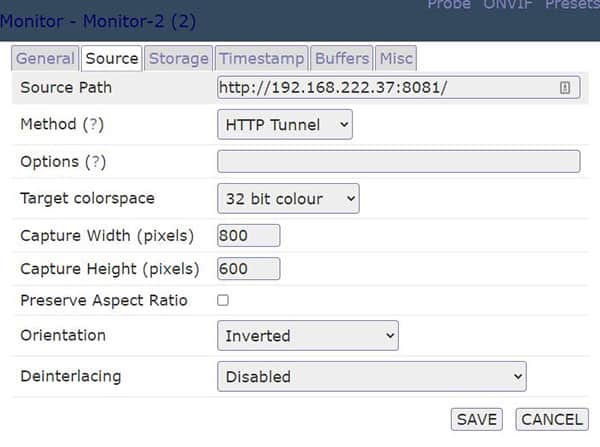Screen dimensions: 600x447
Task: Click the SAVE button
Action: pos(476,419)
